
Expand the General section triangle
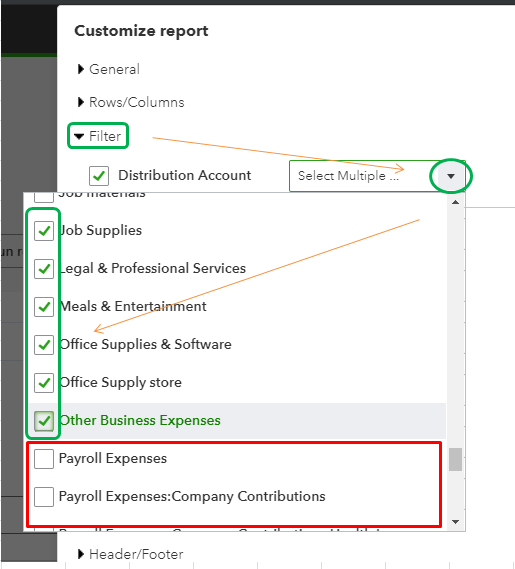click(x=81, y=69)
